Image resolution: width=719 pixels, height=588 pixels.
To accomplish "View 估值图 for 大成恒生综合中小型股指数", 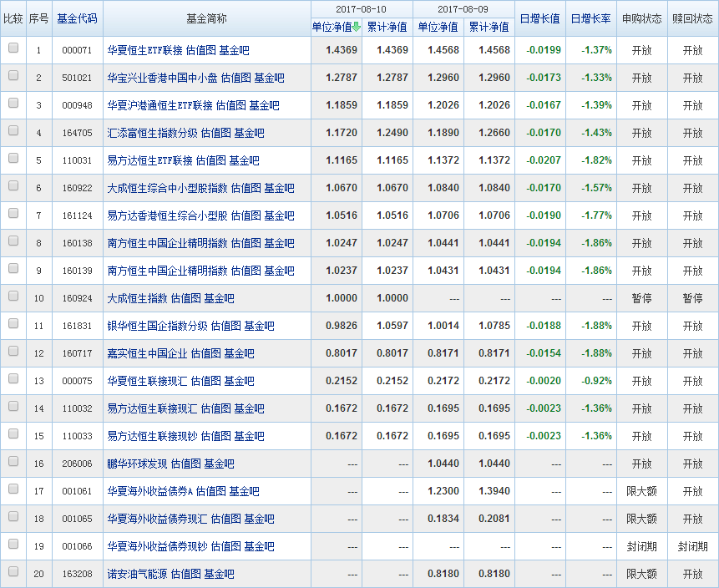I will click(x=246, y=188).
